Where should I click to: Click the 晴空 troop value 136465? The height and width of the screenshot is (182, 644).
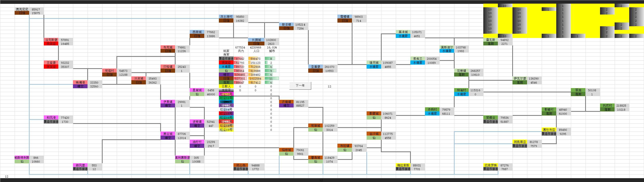coord(240,75)
